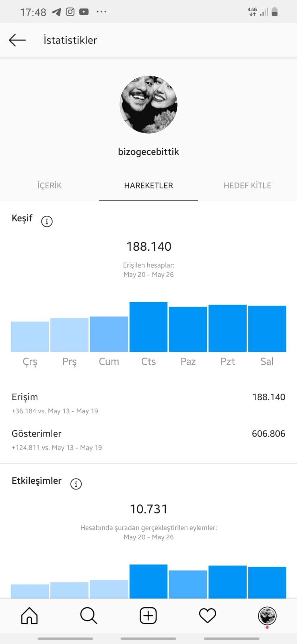297x644 pixels.
Task: Go to the Home feed icon
Action: click(x=29, y=615)
